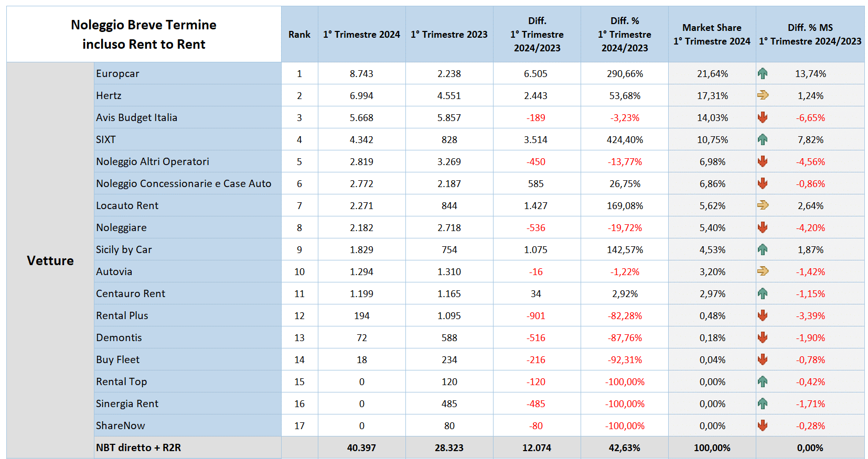The width and height of the screenshot is (868, 459).
Task: Select the Rental Top name cell
Action: 188,382
